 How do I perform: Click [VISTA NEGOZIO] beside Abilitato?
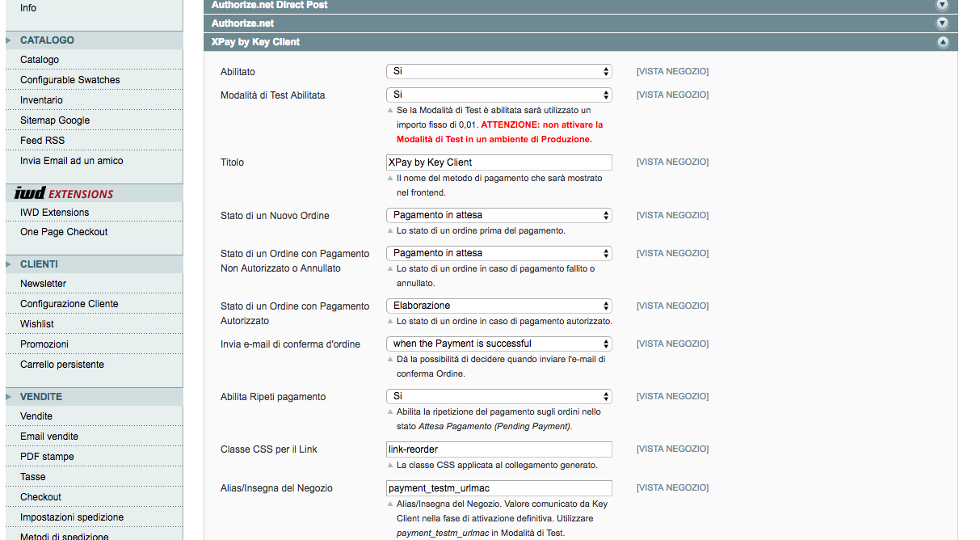[672, 72]
